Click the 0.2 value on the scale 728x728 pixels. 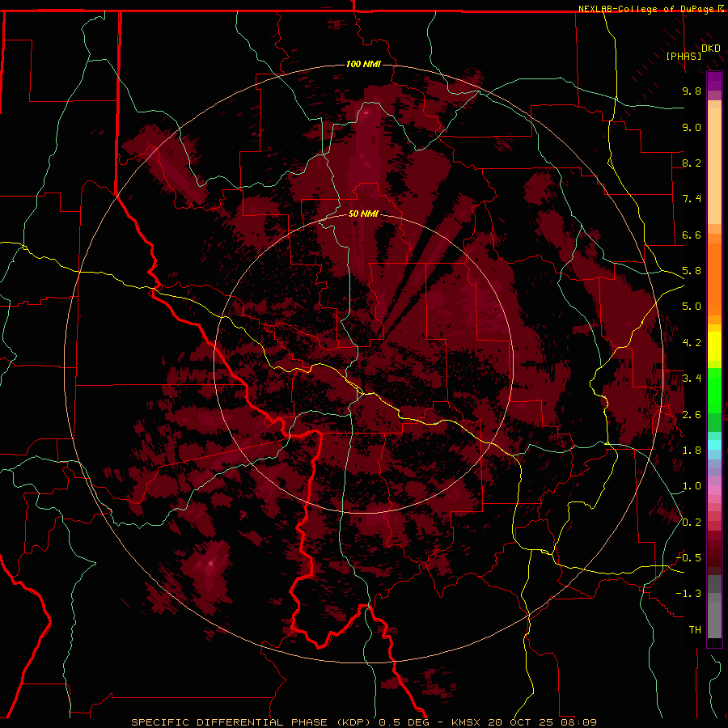[692, 523]
